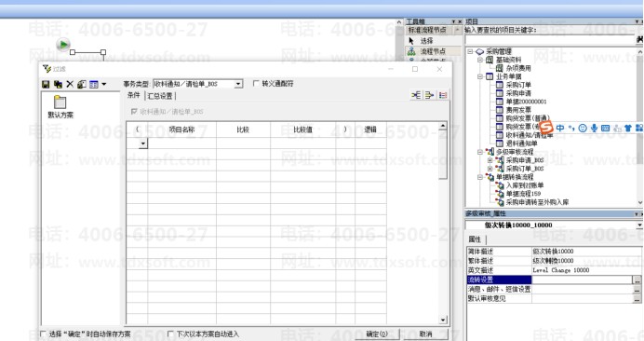Select the 默认方案 default scheme icon
The width and height of the screenshot is (644, 341).
coord(60,107)
